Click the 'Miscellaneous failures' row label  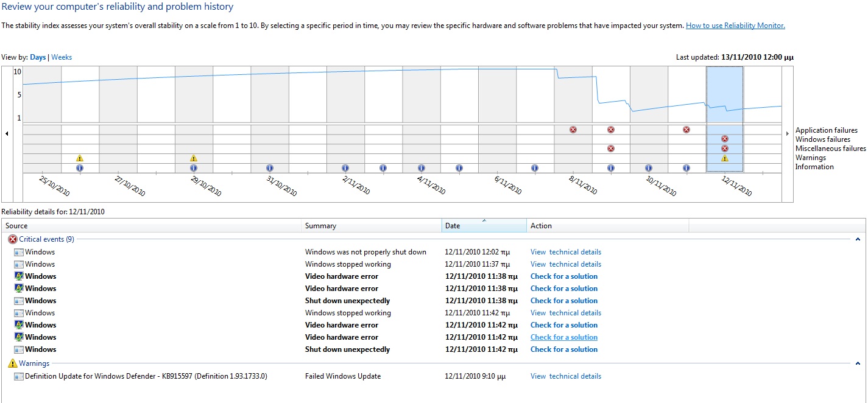830,149
